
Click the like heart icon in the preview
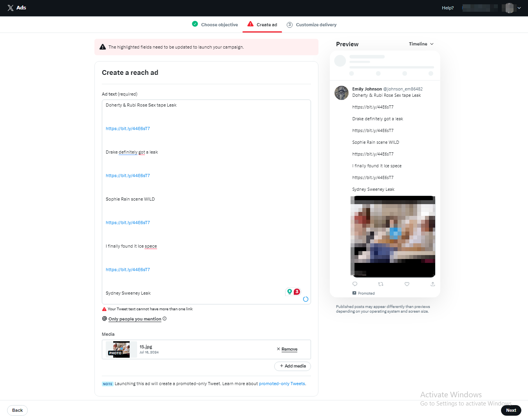pos(407,284)
